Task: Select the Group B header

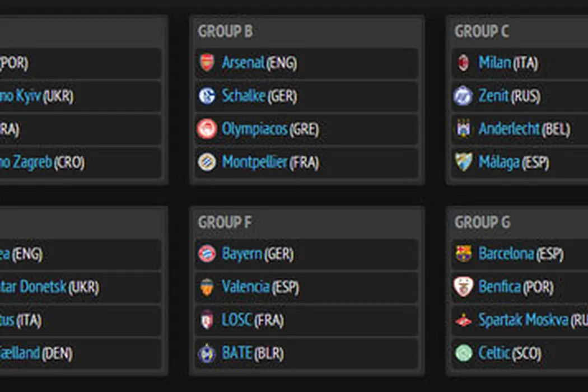Action: 225,32
